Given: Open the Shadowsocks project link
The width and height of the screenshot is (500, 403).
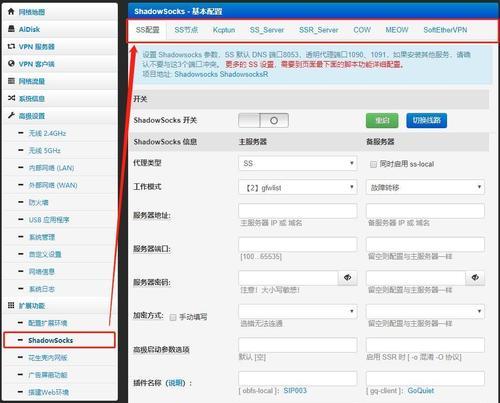Looking at the screenshot, I should pyautogui.click(x=196, y=74).
